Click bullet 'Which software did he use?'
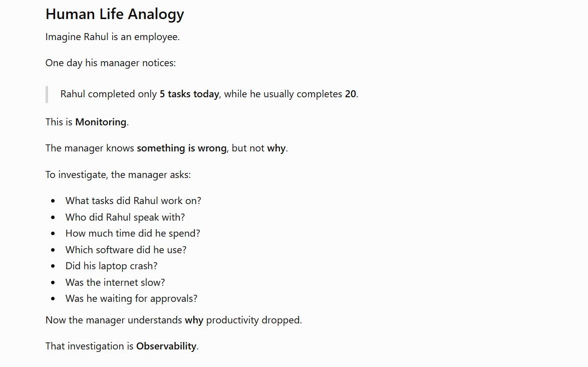Viewport: 588px width, 367px height. pyautogui.click(x=126, y=250)
